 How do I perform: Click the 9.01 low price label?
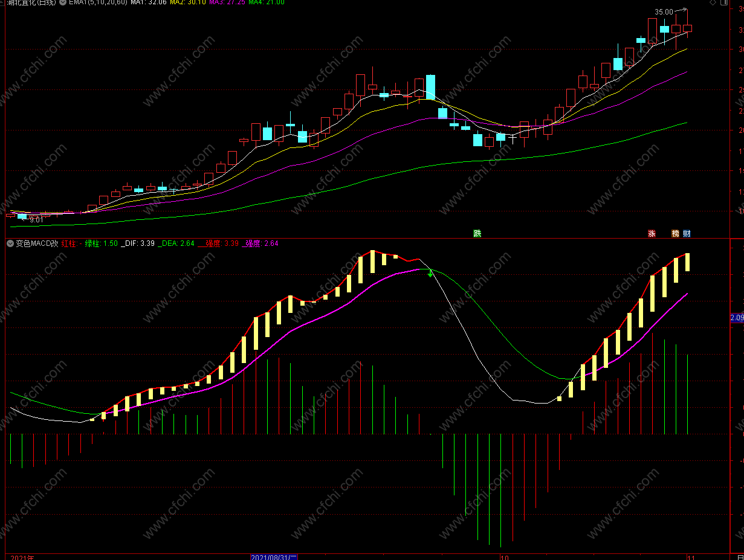point(36,220)
